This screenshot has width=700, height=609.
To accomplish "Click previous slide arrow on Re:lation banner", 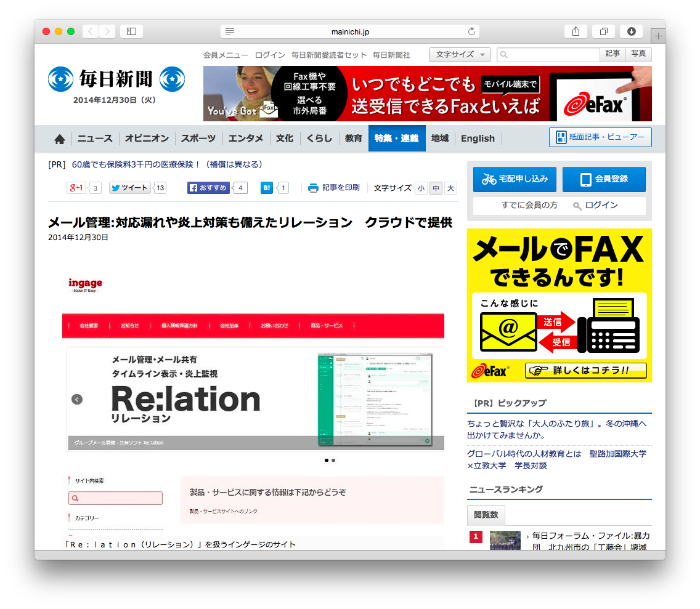I will point(77,399).
